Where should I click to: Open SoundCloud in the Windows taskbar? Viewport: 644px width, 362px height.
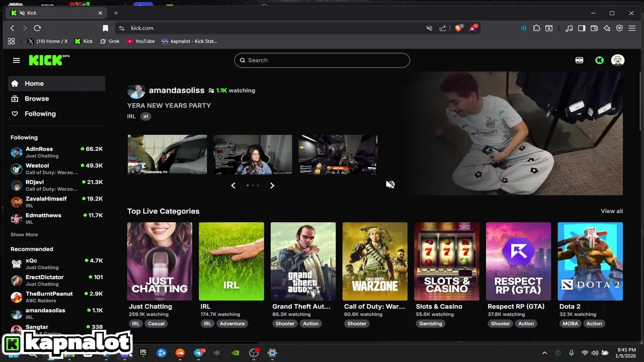(180, 353)
